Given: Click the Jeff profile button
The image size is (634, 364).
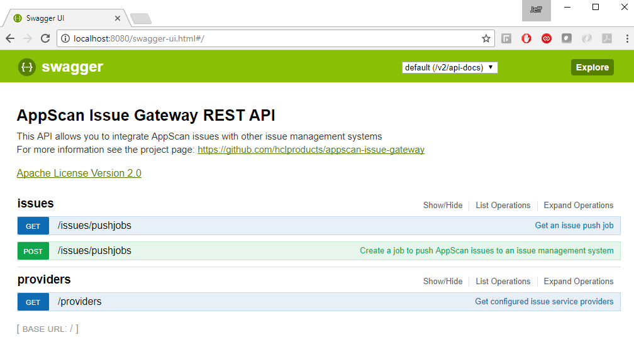Looking at the screenshot, I should 536,11.
